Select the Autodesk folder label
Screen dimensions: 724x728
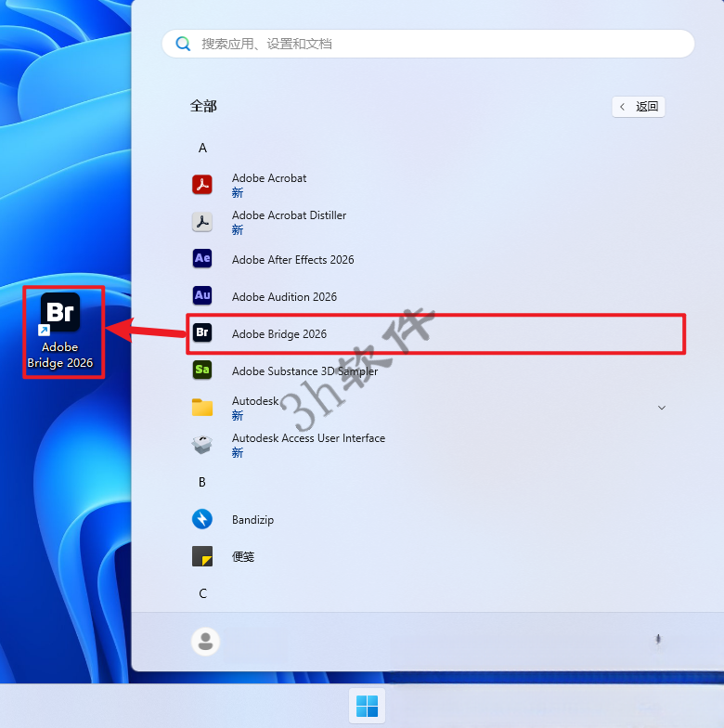pyautogui.click(x=255, y=401)
